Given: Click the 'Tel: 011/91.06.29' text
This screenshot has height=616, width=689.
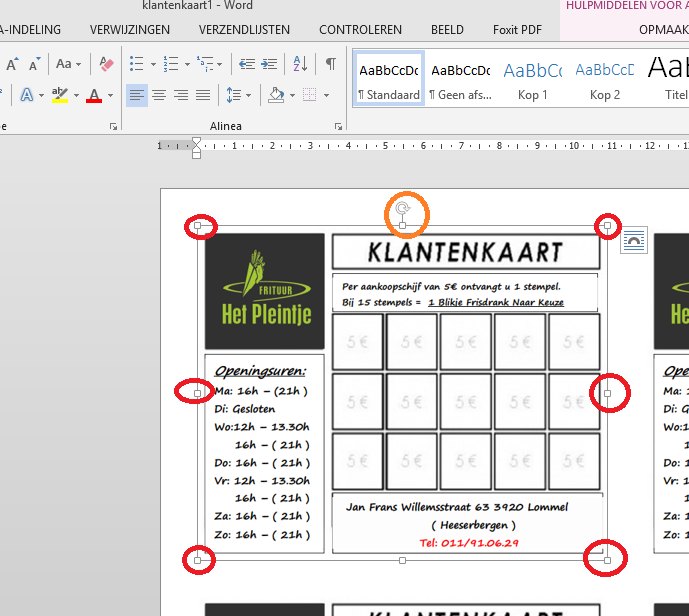Looking at the screenshot, I should pyautogui.click(x=469, y=543).
